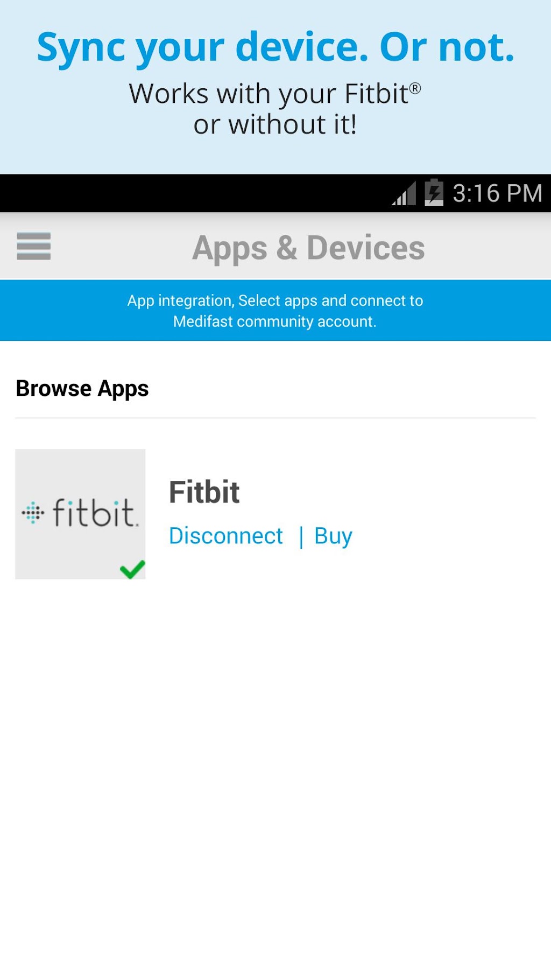Click the green connected checkmark
The image size is (551, 980).
point(132,569)
